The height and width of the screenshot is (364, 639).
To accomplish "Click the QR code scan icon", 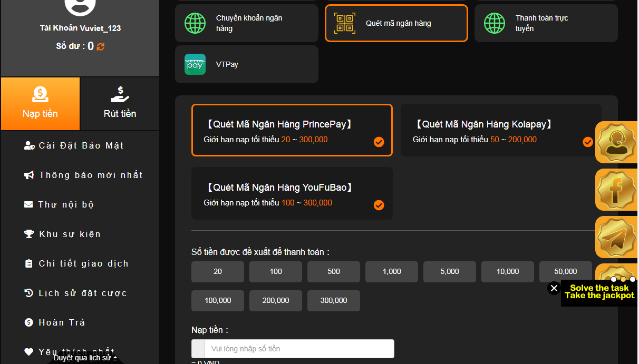I will tap(345, 23).
